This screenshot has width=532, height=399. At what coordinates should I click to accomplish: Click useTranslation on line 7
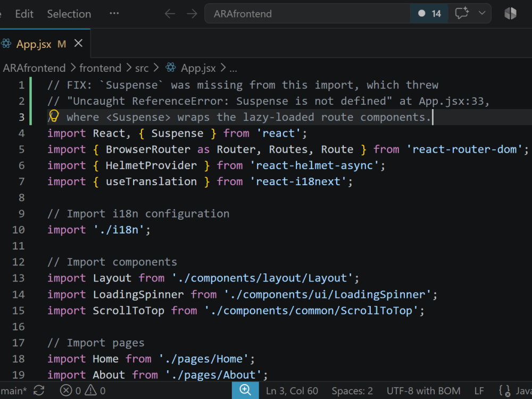151,181
